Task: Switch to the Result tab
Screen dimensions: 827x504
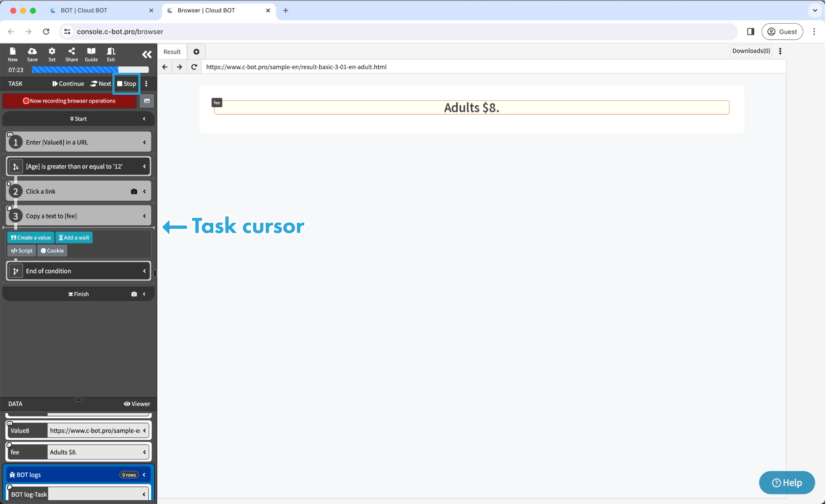Action: (172, 52)
